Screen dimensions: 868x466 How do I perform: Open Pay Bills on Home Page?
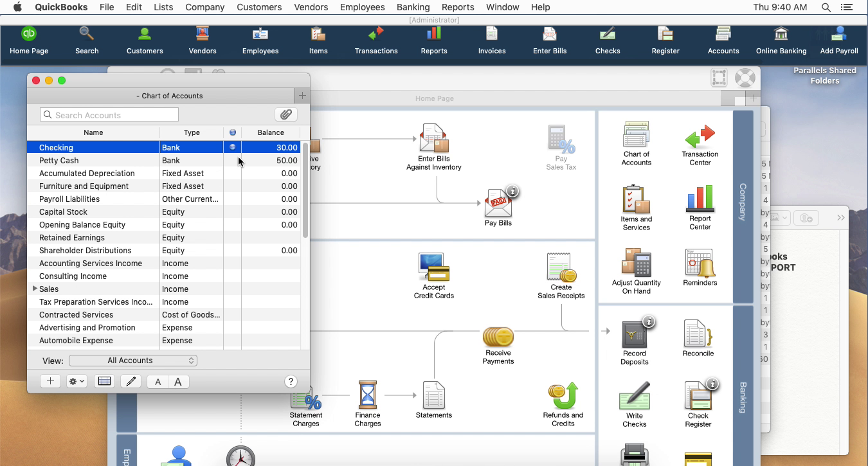tap(498, 207)
